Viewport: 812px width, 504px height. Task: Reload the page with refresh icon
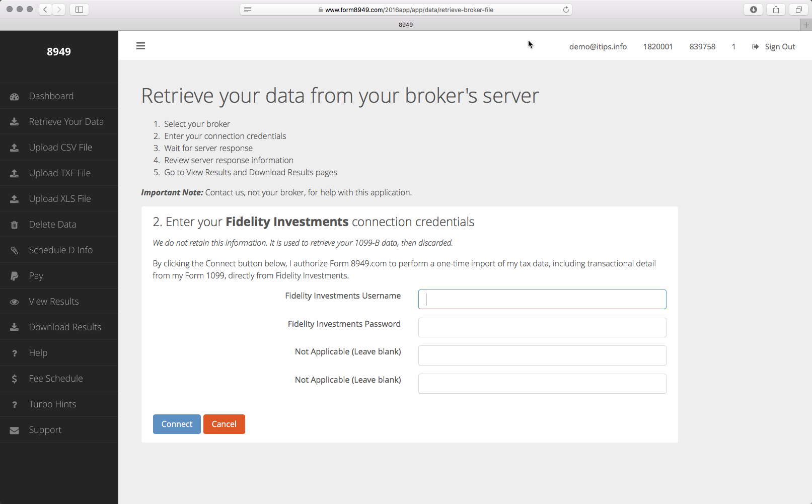click(566, 10)
